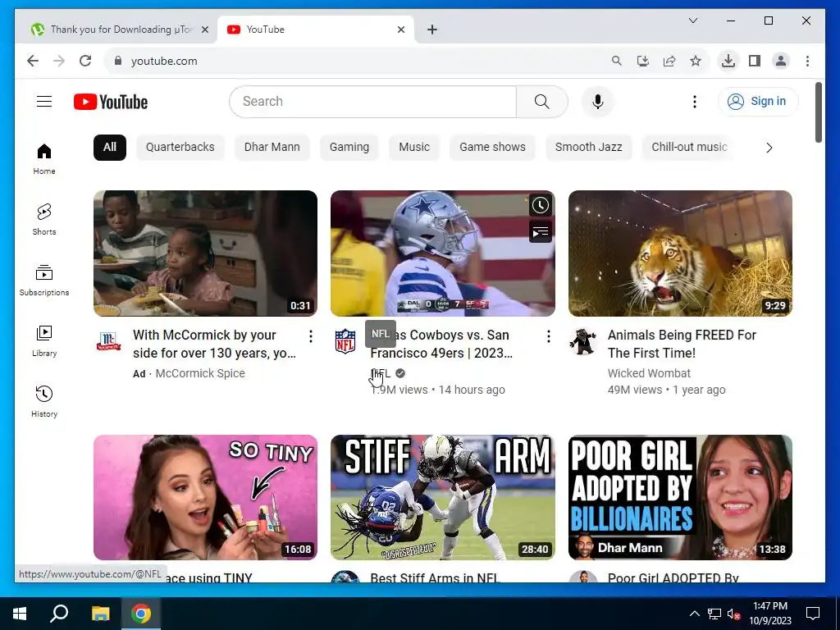Select the Smooth Jazz chip
The height and width of the screenshot is (630, 840).
(588, 148)
